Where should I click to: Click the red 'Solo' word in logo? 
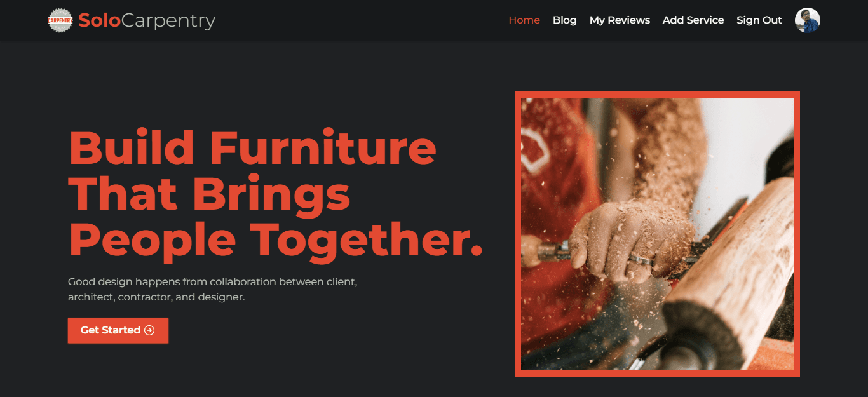[99, 20]
